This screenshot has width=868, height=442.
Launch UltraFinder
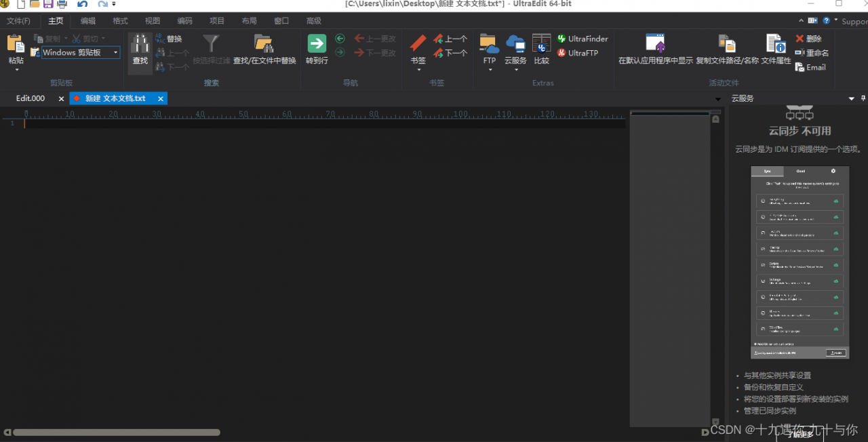pos(583,39)
